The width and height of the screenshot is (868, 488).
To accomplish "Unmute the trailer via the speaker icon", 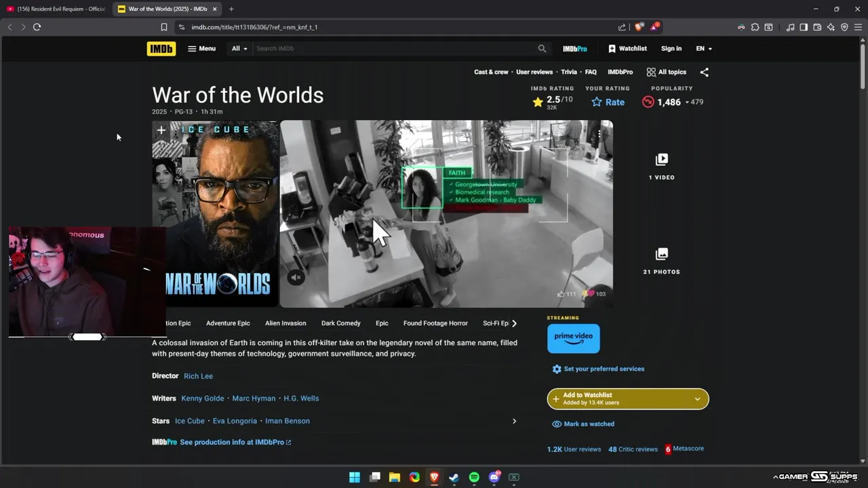I will [x=296, y=277].
